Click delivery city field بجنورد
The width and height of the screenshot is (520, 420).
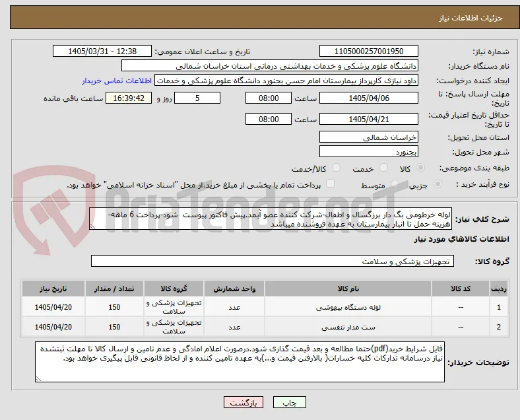(369, 152)
